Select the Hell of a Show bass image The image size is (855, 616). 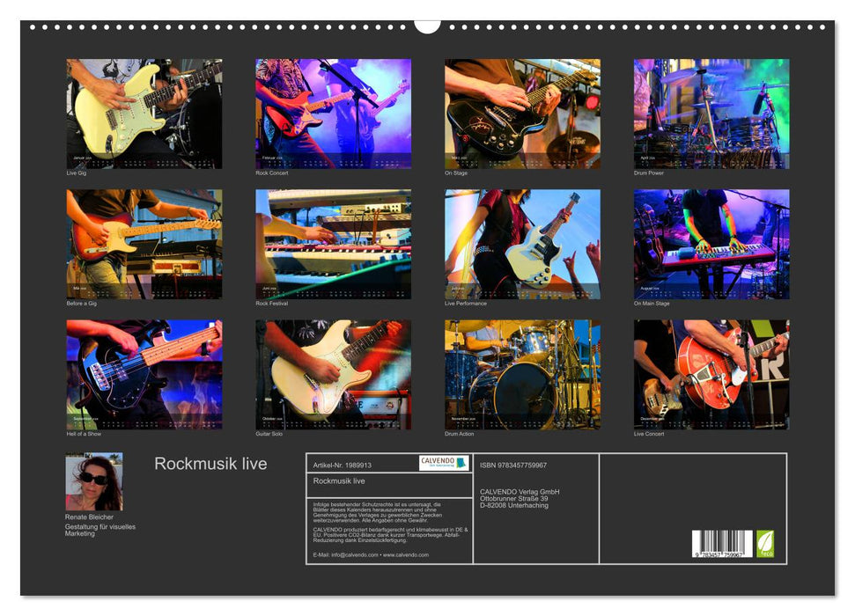click(144, 374)
